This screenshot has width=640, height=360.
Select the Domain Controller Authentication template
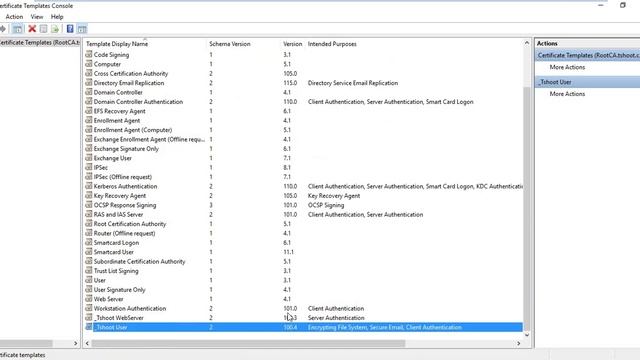pos(138,102)
